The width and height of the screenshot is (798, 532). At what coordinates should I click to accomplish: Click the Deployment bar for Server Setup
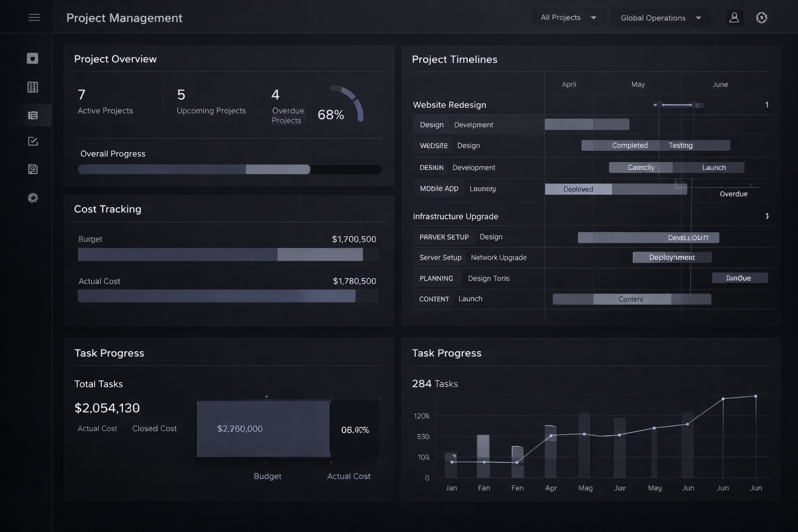point(672,258)
